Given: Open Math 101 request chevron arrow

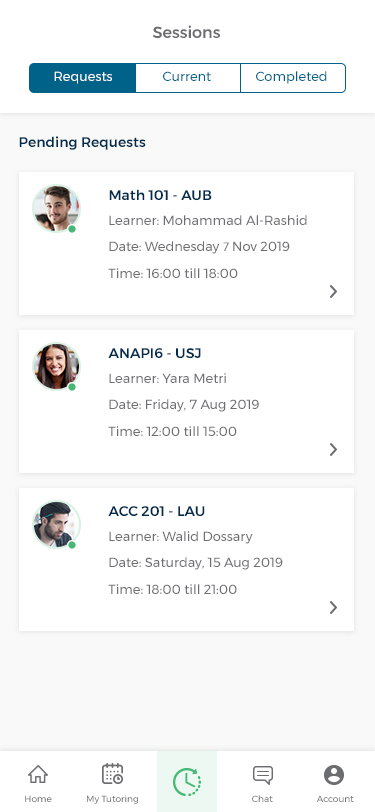Looking at the screenshot, I should 334,292.
